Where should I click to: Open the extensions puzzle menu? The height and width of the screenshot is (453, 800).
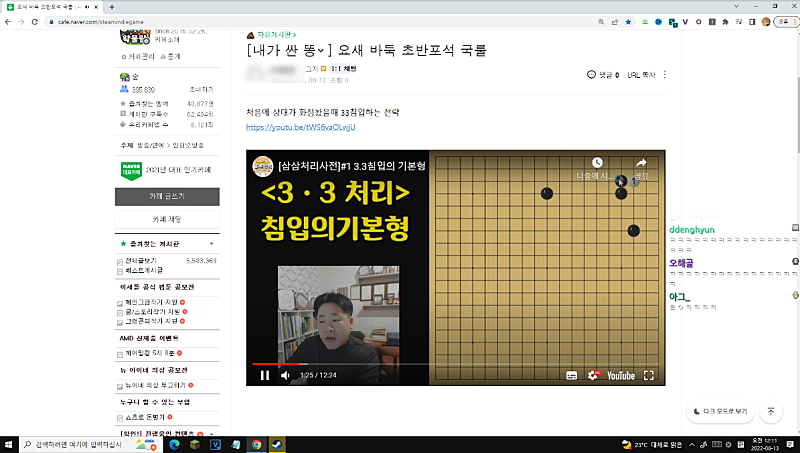click(x=725, y=22)
